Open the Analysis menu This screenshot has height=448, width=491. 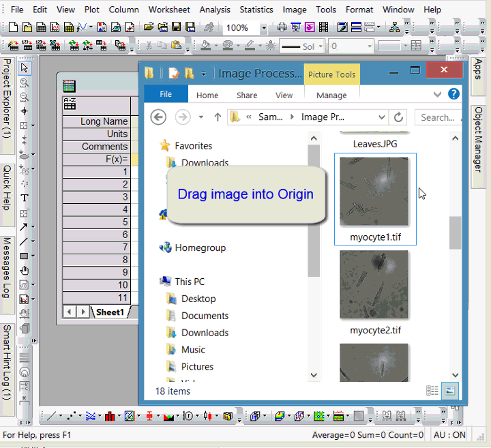(215, 10)
